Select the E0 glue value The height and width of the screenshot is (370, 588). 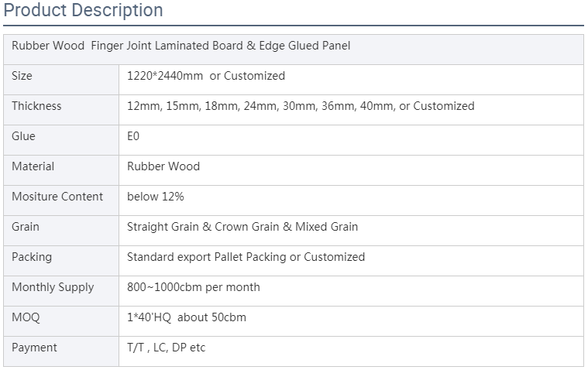click(133, 136)
